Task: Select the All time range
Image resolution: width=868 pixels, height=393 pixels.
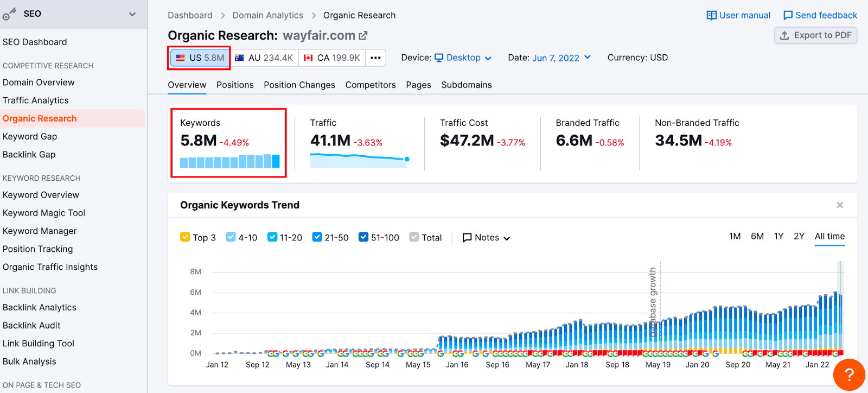Action: coord(829,236)
